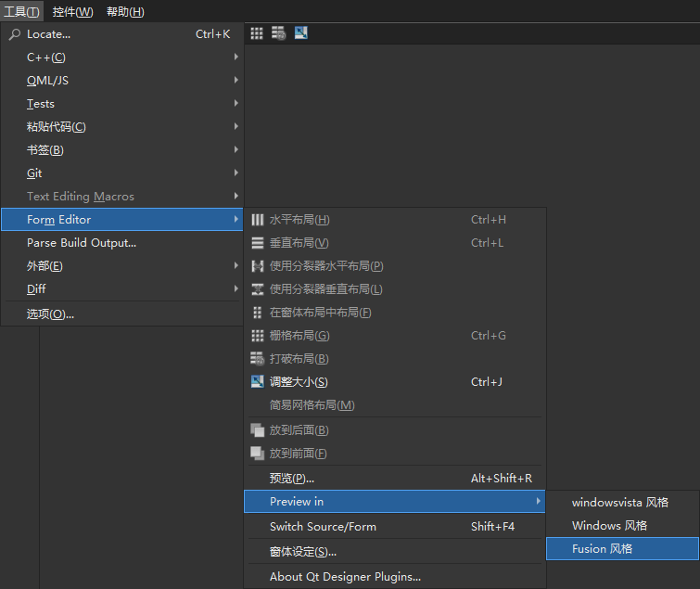This screenshot has width=700, height=589.
Task: Click the horizontal splitter layout icon
Action: pos(258,266)
